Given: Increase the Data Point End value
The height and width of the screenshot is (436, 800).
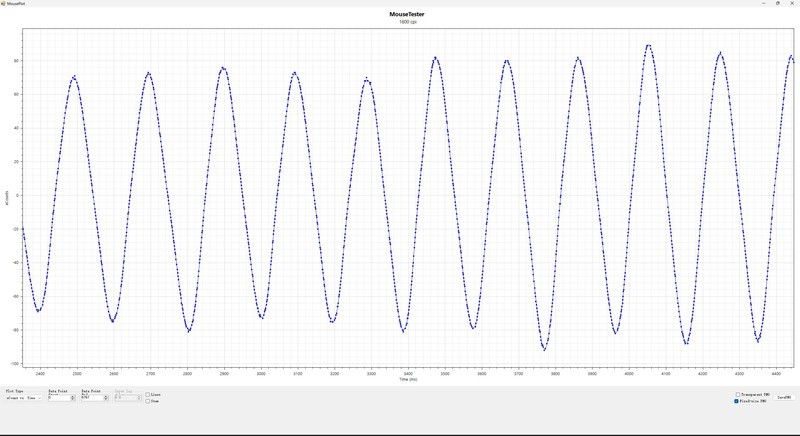Looking at the screenshot, I should [106, 396].
